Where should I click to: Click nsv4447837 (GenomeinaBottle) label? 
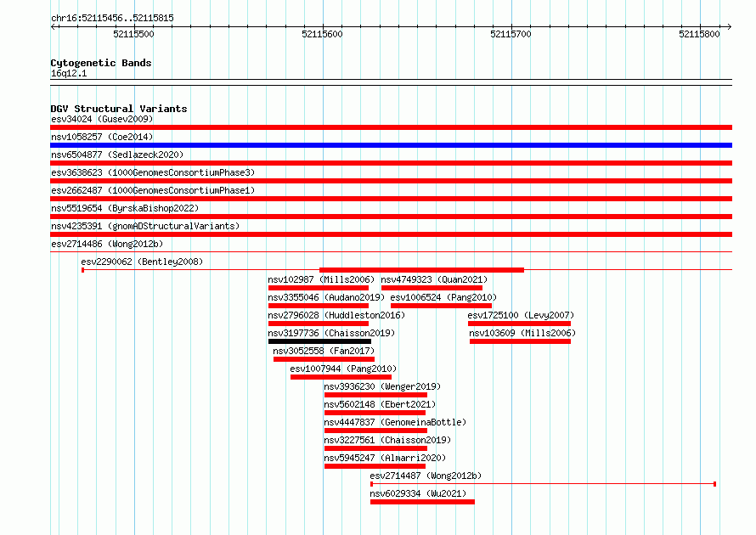coord(395,422)
